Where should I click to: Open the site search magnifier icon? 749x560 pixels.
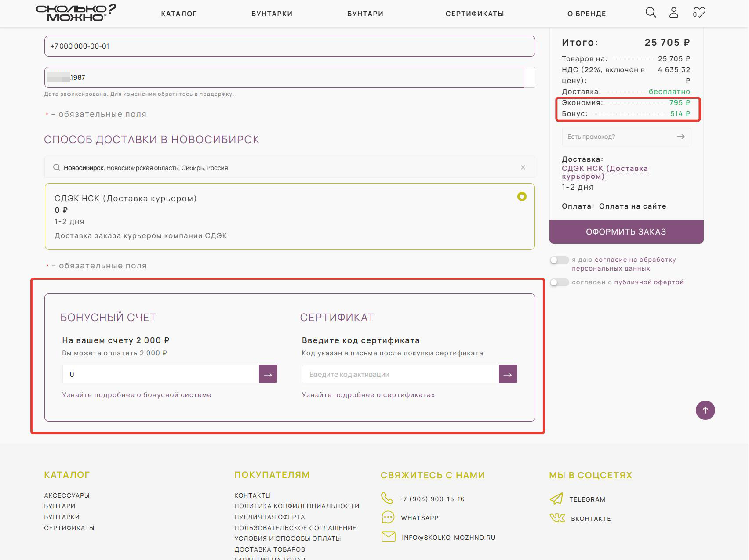coord(651,12)
